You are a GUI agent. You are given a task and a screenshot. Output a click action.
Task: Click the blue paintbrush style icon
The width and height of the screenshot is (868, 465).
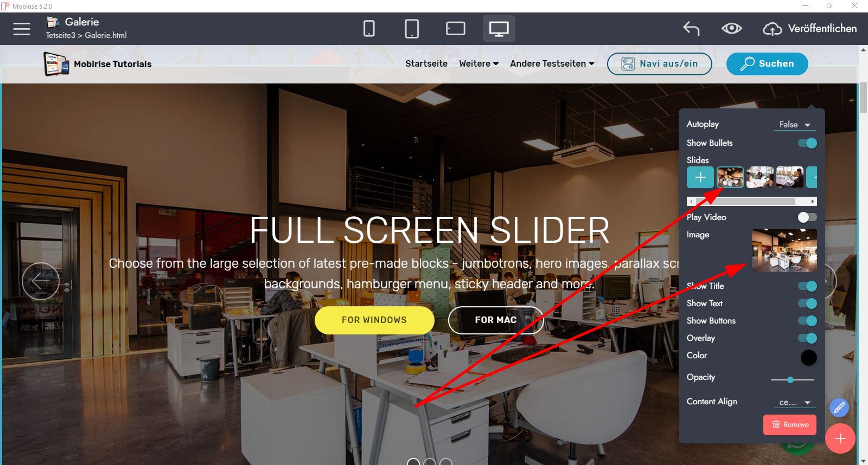click(839, 408)
